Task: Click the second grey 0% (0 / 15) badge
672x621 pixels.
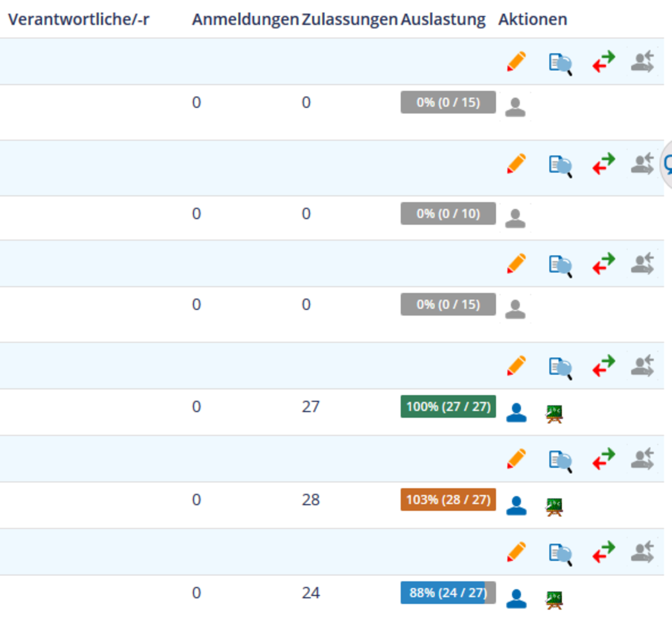Action: [448, 304]
